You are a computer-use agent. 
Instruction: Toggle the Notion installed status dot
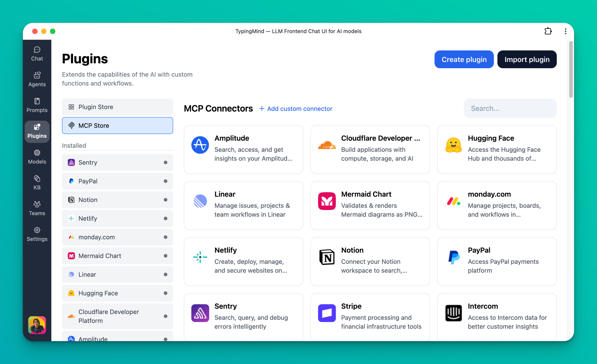point(166,200)
